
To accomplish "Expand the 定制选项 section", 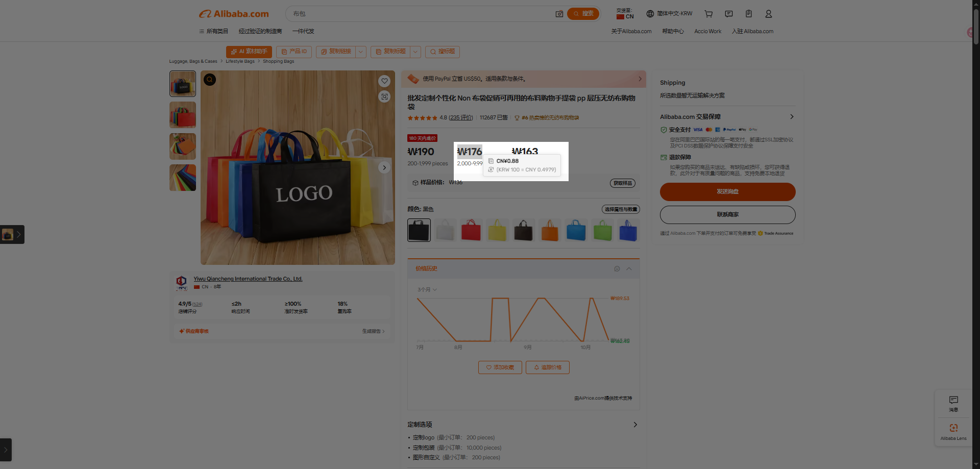I will [x=635, y=425].
